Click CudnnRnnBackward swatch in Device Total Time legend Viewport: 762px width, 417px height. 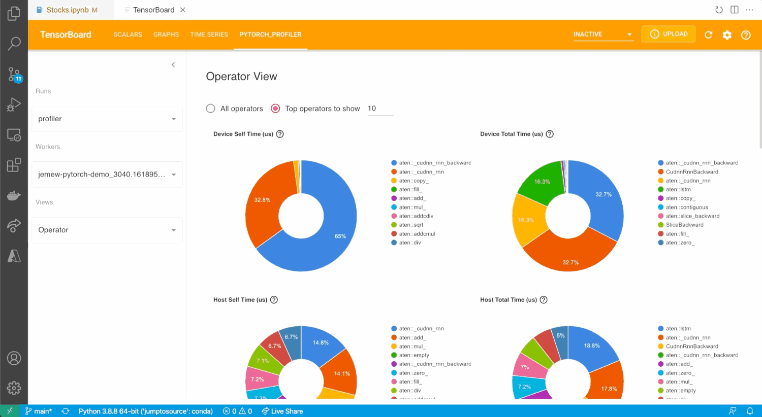(x=661, y=172)
